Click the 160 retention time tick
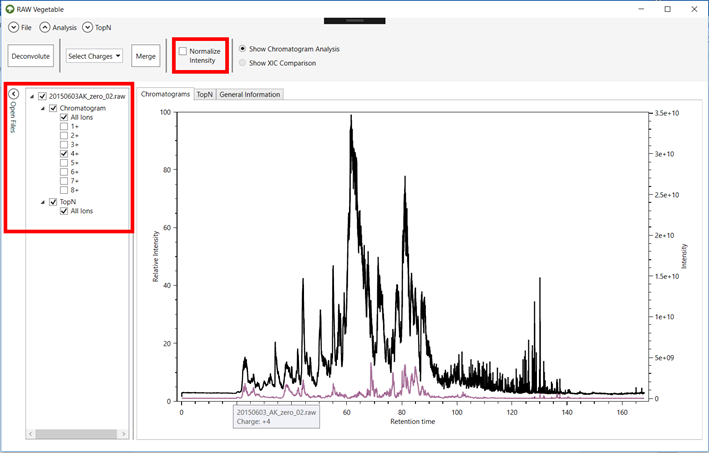The width and height of the screenshot is (709, 453). [622, 412]
